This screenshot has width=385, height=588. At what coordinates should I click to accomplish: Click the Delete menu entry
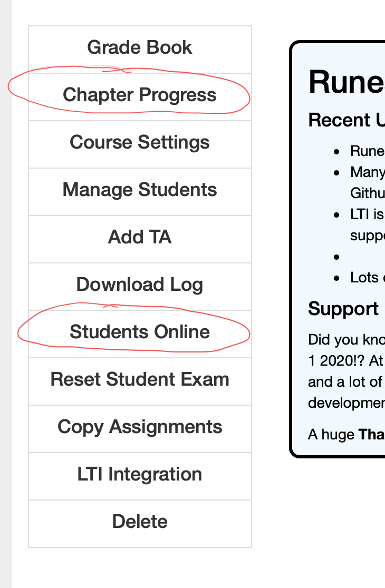[x=140, y=522]
